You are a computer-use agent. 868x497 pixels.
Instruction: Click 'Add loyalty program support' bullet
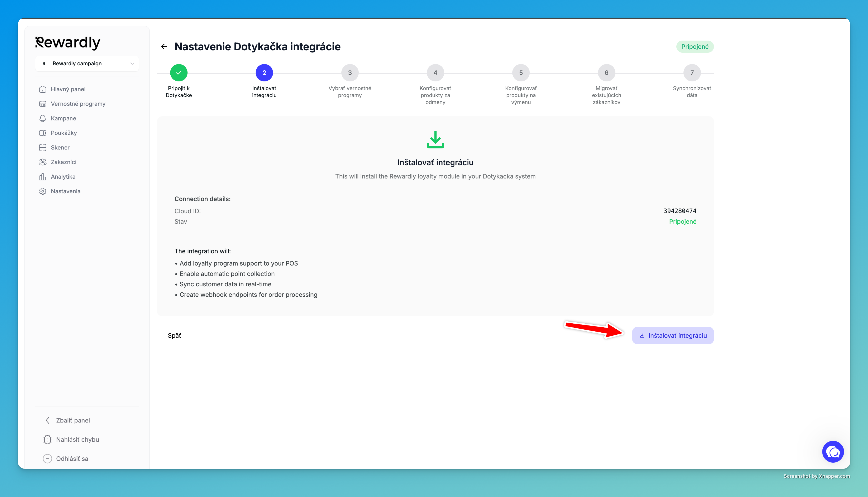(236, 263)
